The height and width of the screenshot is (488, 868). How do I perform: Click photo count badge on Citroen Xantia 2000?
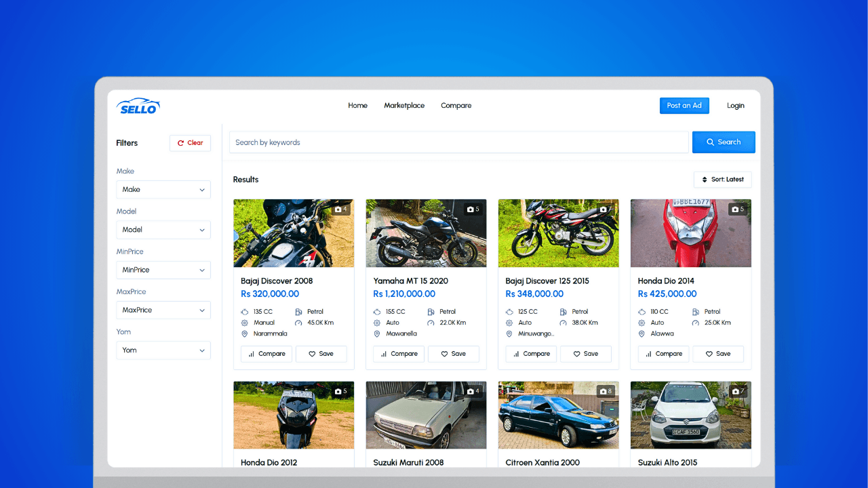point(606,391)
